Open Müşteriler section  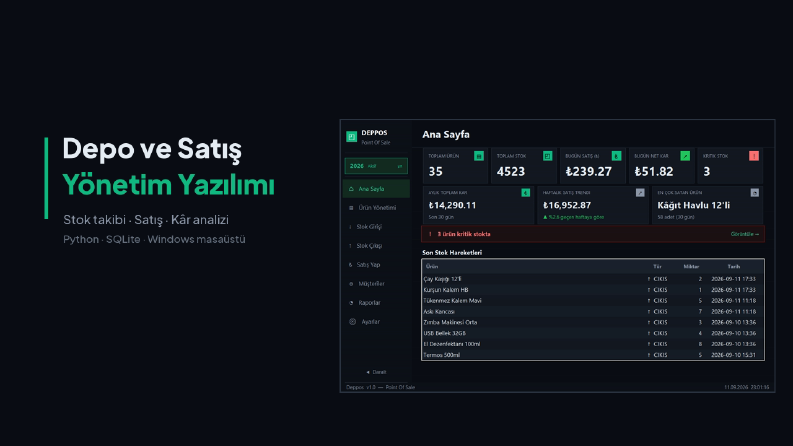(376, 284)
